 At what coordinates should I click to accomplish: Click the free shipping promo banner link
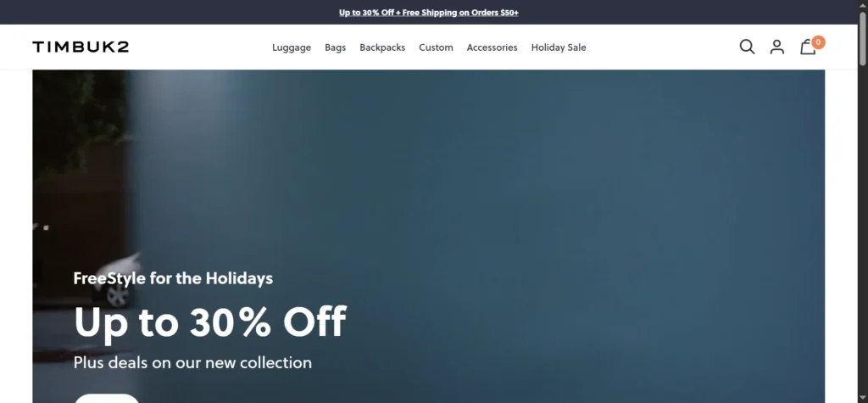[428, 12]
